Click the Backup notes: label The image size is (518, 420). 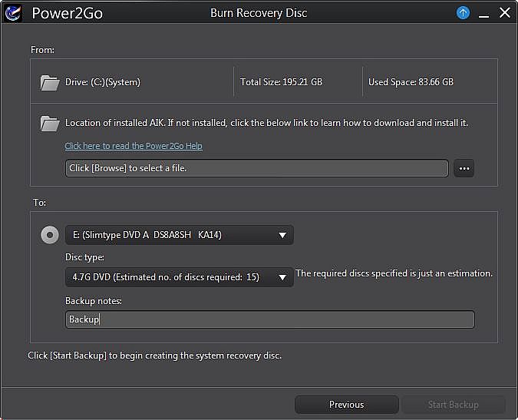pyautogui.click(x=94, y=301)
